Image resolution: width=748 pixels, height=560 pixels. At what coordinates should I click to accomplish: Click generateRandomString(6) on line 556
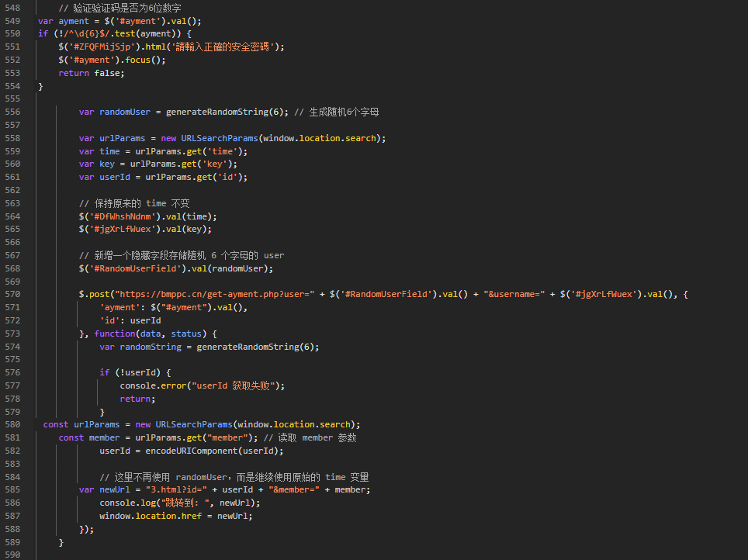(225, 112)
